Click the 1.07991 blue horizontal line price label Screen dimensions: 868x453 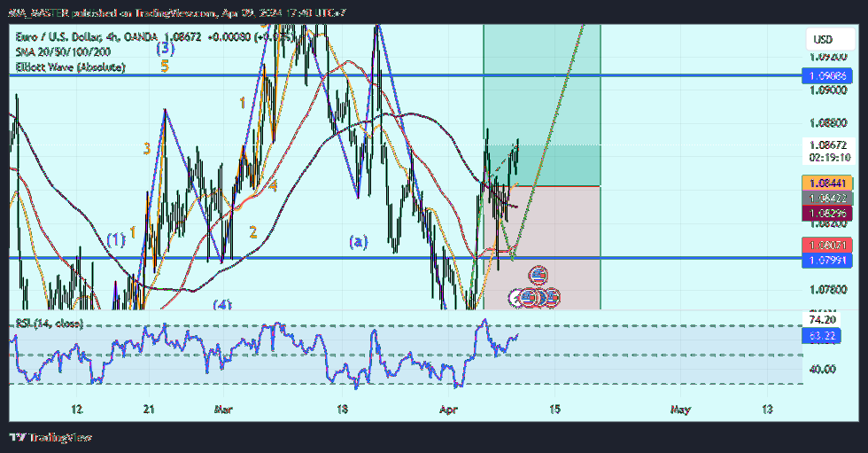(827, 260)
